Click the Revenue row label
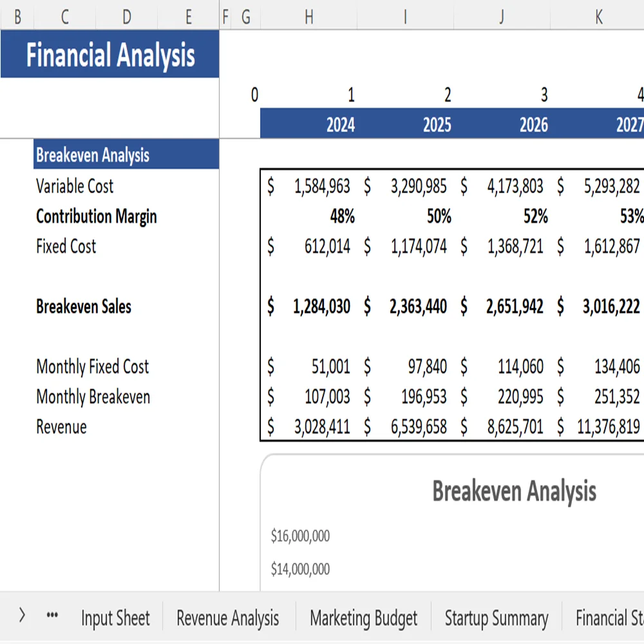This screenshot has width=644, height=644. point(61,426)
